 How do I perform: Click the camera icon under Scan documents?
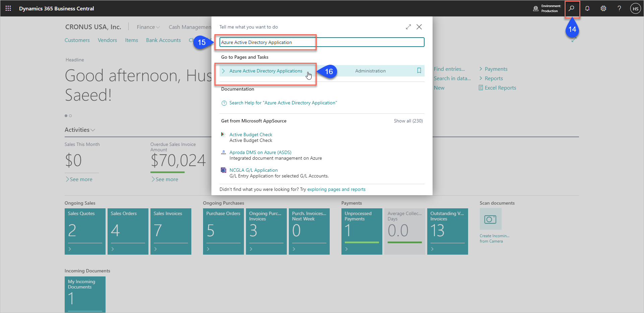point(490,219)
